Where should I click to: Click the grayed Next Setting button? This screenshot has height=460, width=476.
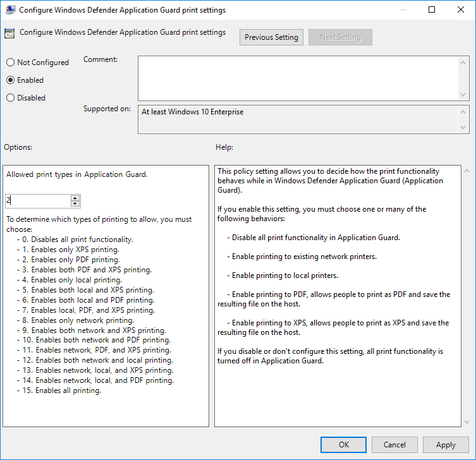[340, 37]
